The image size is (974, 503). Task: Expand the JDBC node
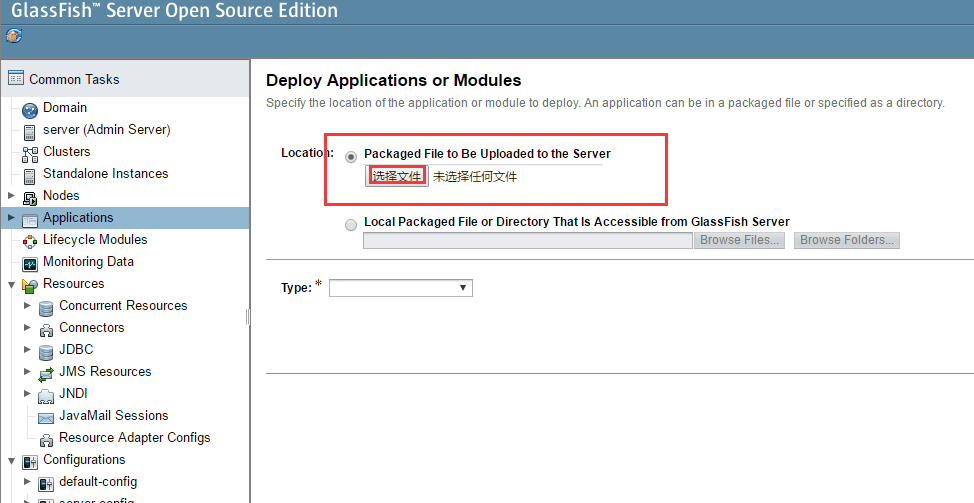point(27,350)
